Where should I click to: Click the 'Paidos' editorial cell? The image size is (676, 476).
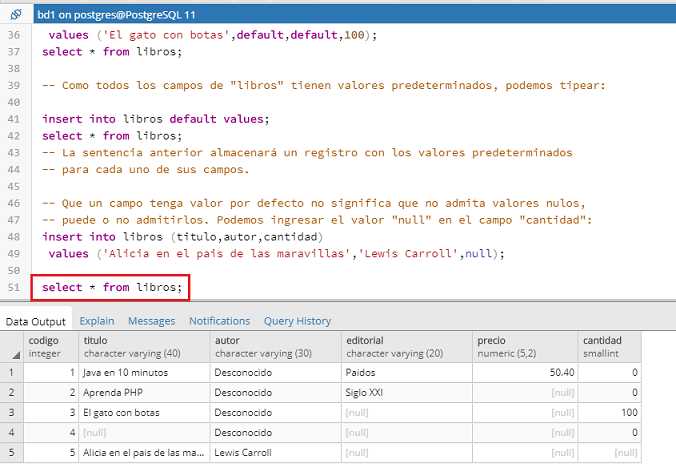point(407,373)
